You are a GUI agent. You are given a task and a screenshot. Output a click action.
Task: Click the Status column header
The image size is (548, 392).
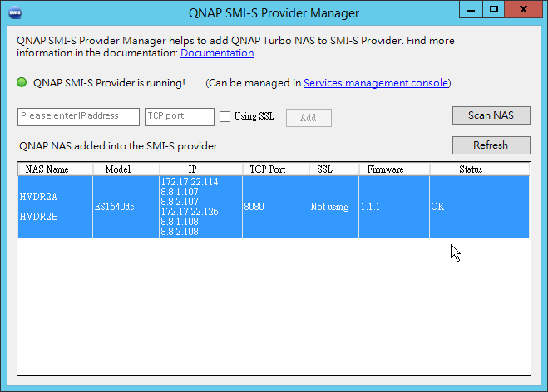[471, 169]
